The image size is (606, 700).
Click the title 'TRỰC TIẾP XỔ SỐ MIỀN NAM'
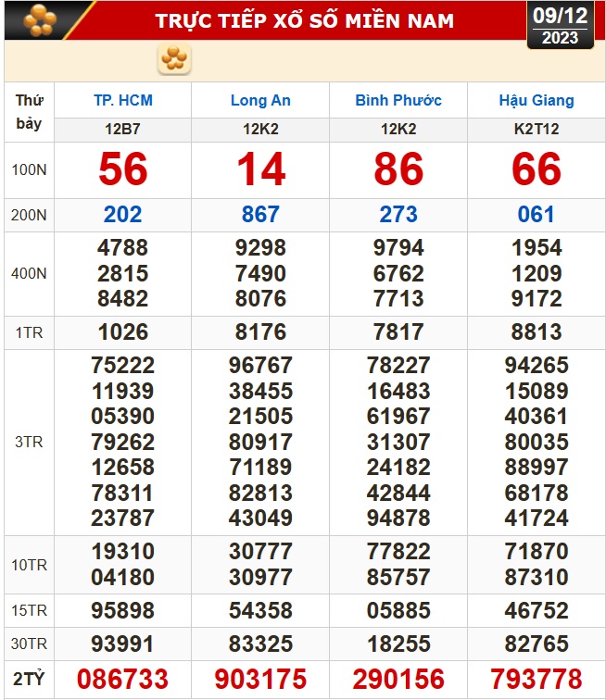(304, 20)
